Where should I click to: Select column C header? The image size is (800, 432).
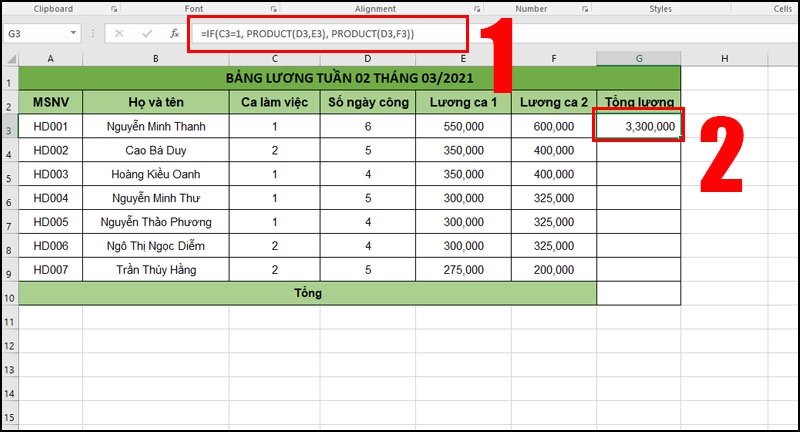click(x=274, y=58)
